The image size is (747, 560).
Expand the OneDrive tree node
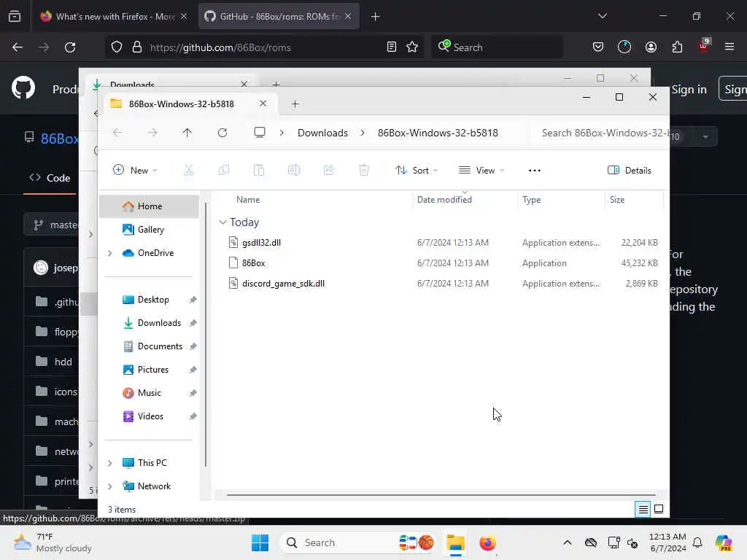(x=110, y=253)
